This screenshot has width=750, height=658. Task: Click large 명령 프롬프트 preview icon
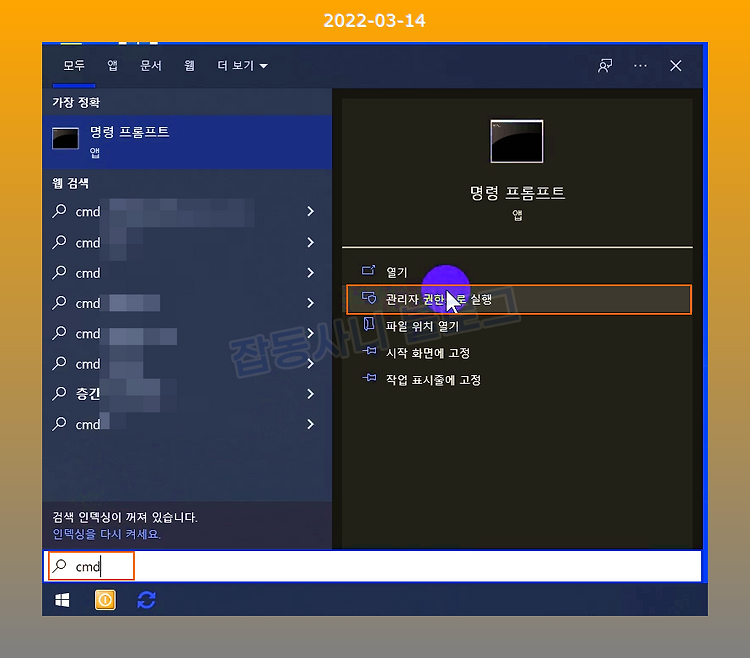click(x=517, y=142)
